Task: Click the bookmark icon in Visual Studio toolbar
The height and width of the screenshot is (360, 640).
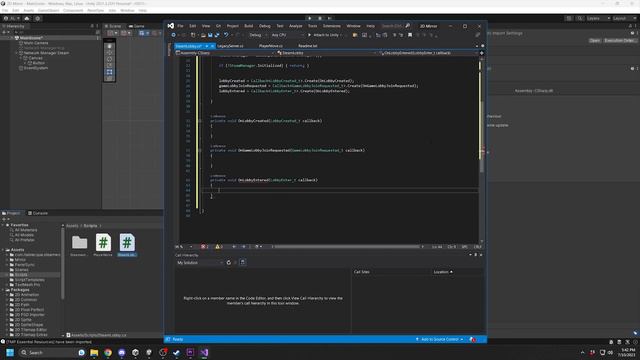Action: [x=410, y=35]
